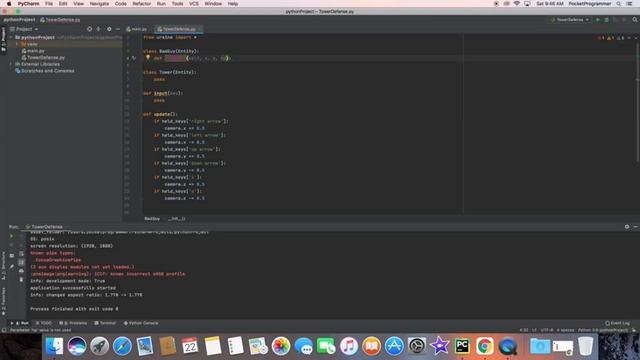Expand the venv folder

[x=17, y=44]
